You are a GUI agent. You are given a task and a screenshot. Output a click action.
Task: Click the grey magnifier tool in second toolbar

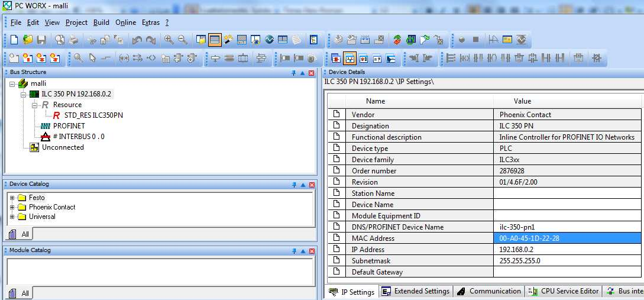(x=79, y=59)
